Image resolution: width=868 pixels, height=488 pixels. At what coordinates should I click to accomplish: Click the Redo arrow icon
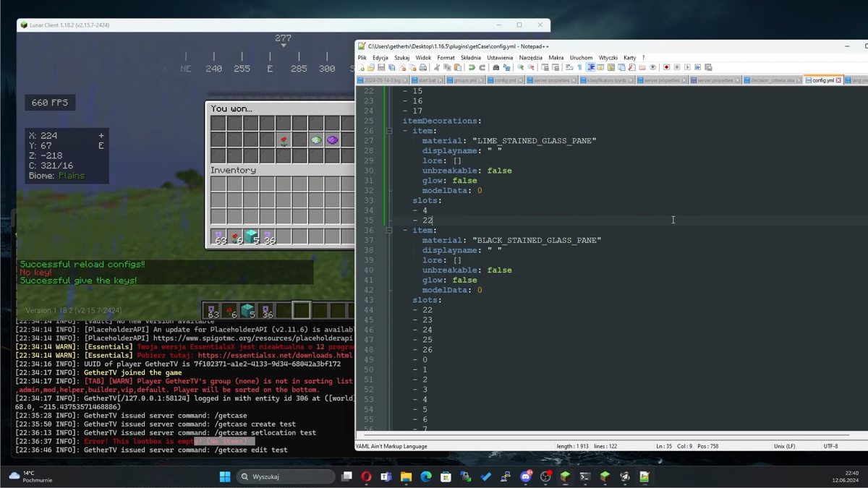pyautogui.click(x=482, y=67)
